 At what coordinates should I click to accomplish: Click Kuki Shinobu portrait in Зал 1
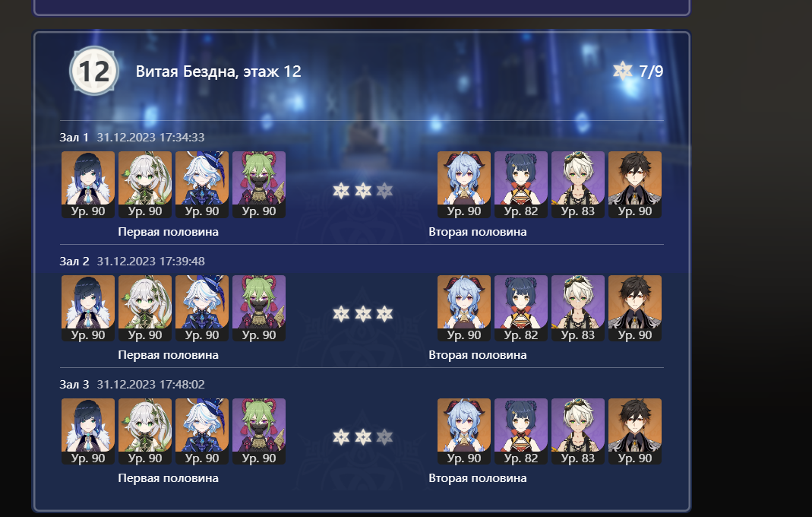259,185
